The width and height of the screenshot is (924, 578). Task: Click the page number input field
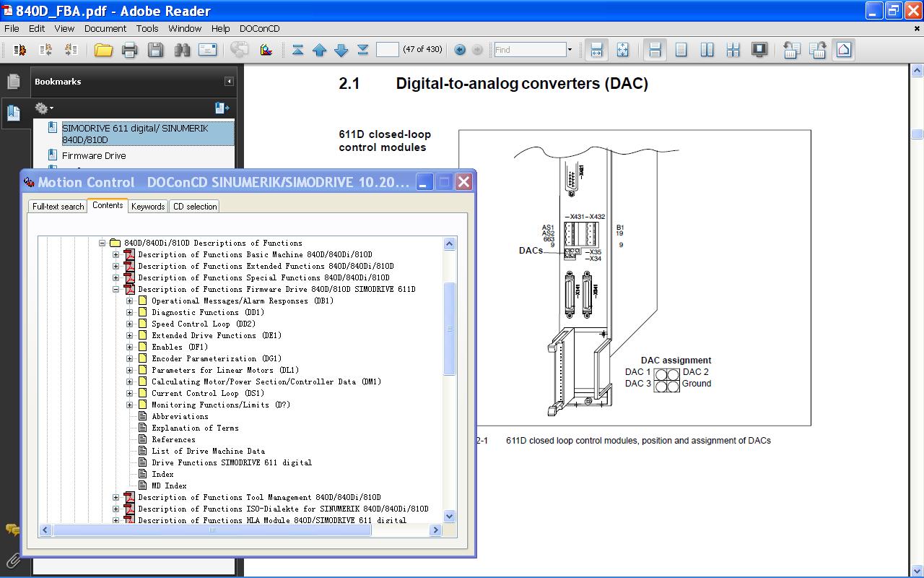(387, 50)
